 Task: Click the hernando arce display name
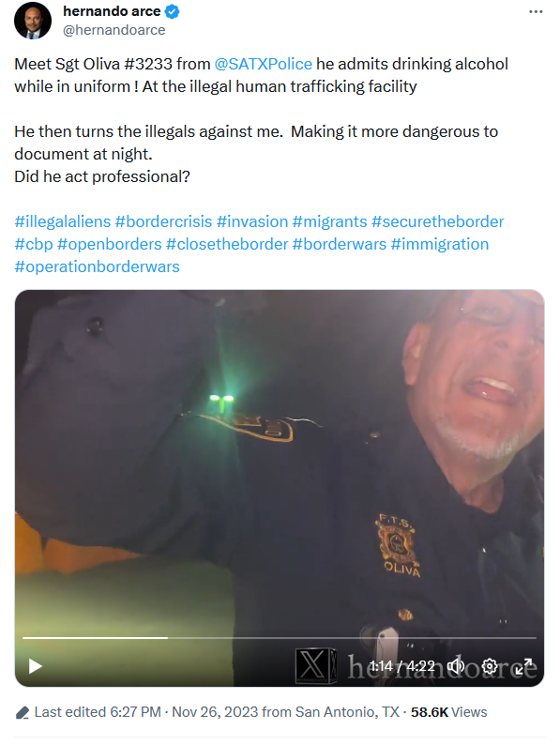click(x=112, y=11)
